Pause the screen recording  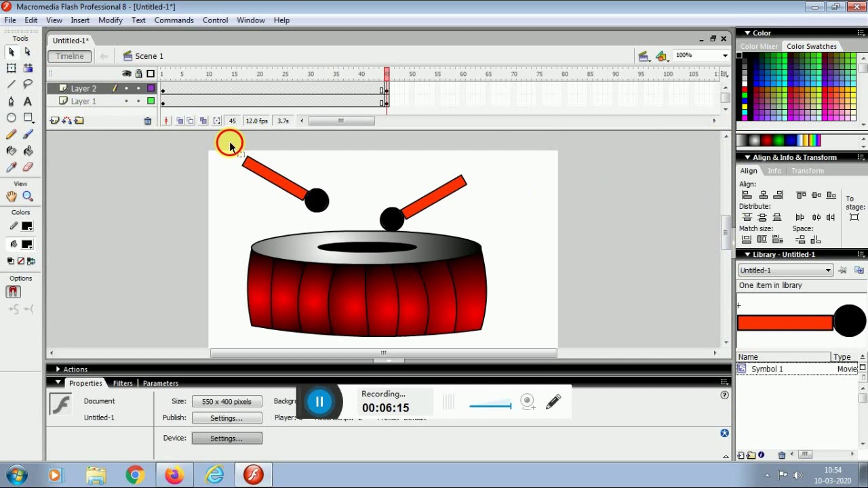tap(319, 402)
